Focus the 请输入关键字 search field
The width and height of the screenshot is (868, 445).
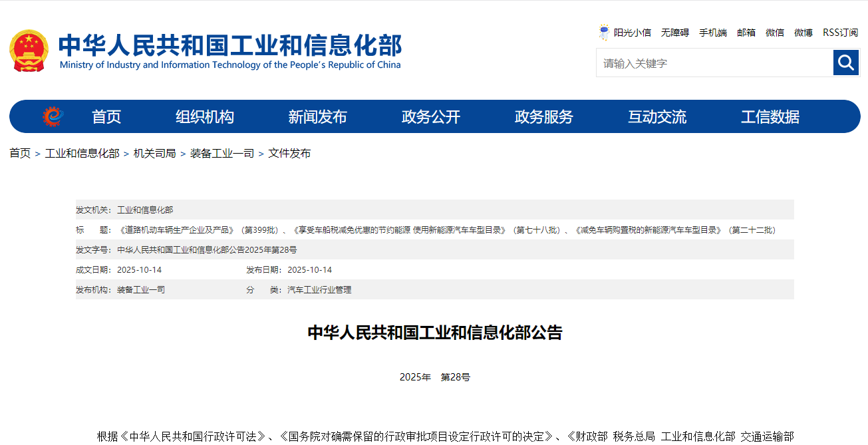(714, 63)
